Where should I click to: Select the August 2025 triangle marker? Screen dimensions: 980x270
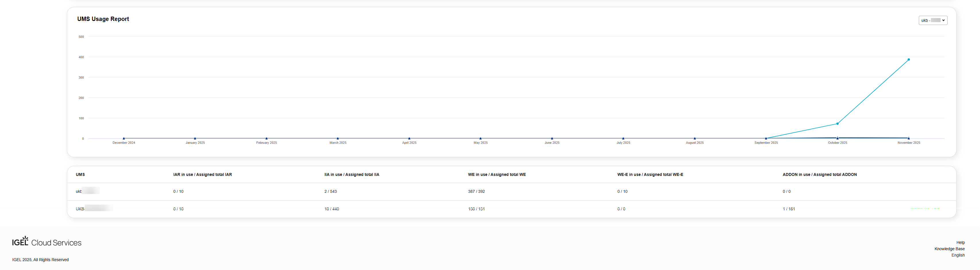click(695, 138)
